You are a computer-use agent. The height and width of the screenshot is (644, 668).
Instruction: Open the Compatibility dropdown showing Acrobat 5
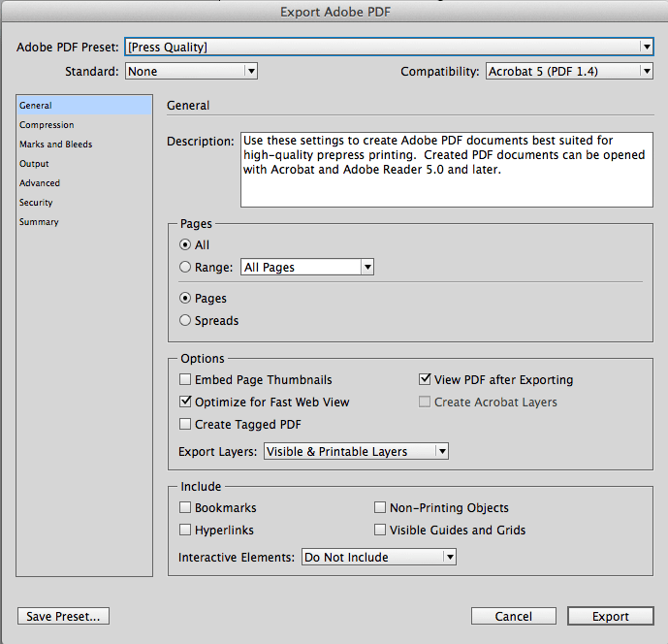569,71
